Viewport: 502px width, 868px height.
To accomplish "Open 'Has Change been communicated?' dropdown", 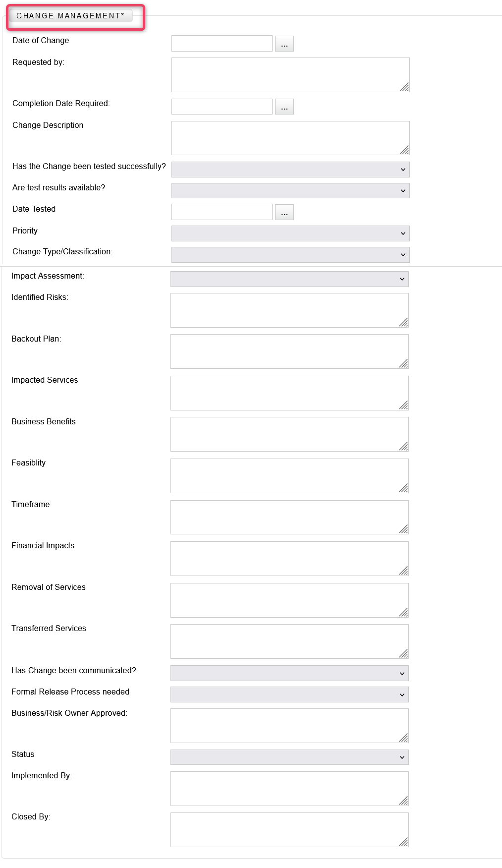I will click(x=289, y=673).
